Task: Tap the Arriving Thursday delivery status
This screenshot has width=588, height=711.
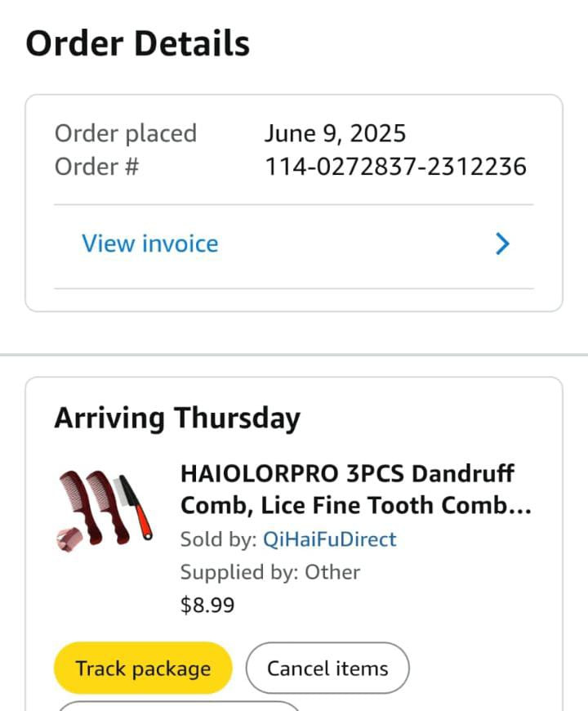Action: [177, 418]
